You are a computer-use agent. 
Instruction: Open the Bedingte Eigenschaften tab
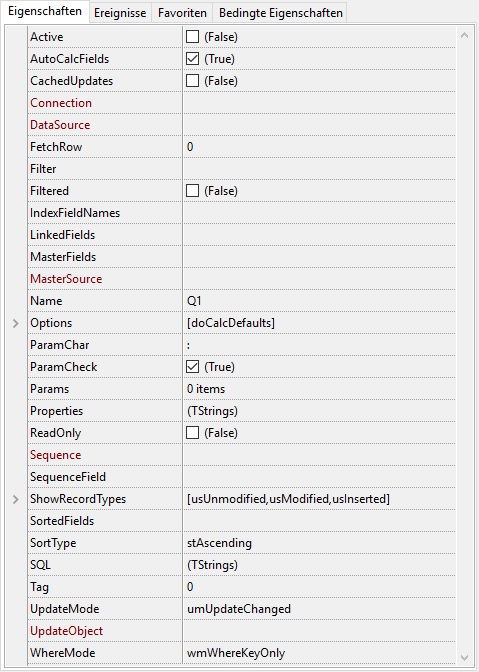281,12
